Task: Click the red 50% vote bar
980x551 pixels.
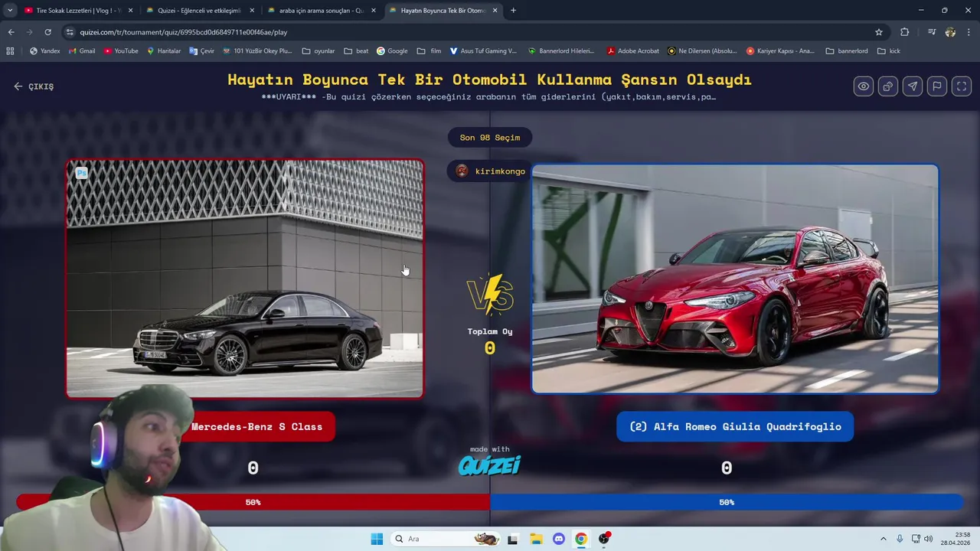Action: point(253,502)
